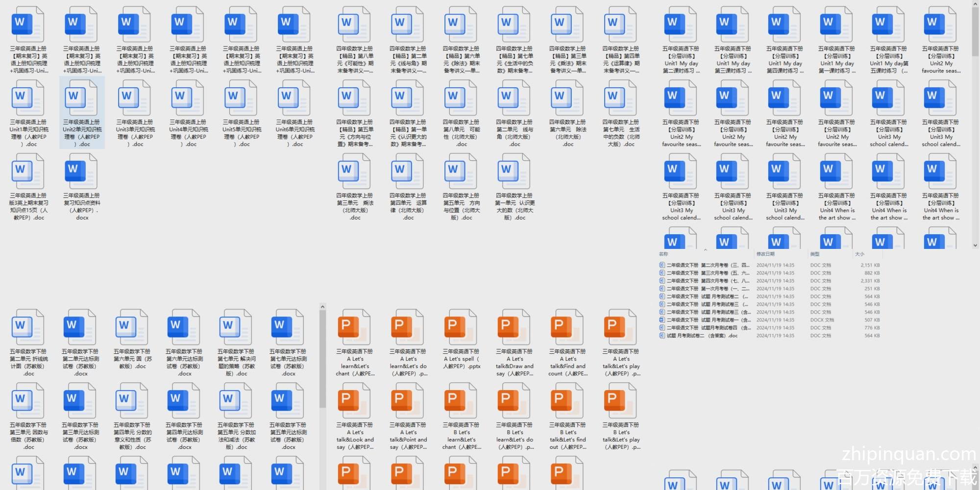Click the 类型 column header
This screenshot has width=980, height=490.
[x=815, y=254]
